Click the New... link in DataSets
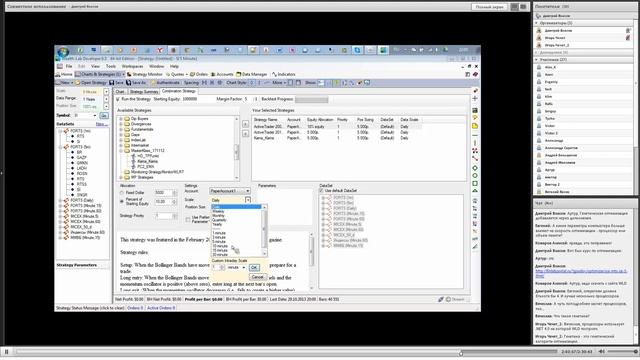Image resolution: width=640 pixels, height=360 pixels. (x=102, y=124)
